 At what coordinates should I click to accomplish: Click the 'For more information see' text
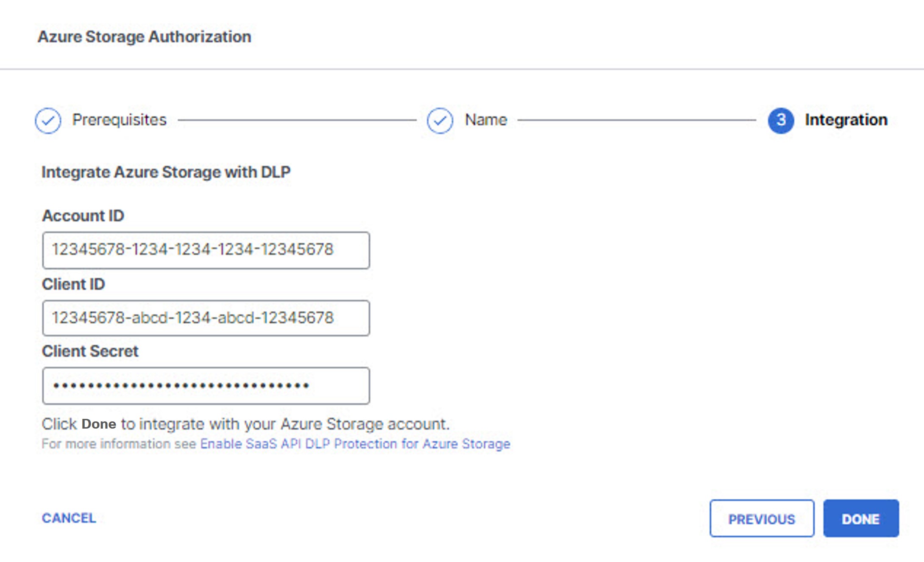119,444
